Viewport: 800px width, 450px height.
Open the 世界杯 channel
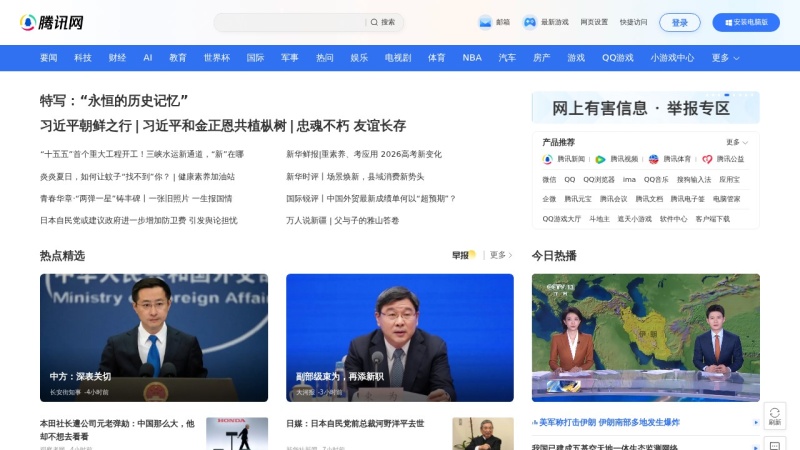coord(217,58)
